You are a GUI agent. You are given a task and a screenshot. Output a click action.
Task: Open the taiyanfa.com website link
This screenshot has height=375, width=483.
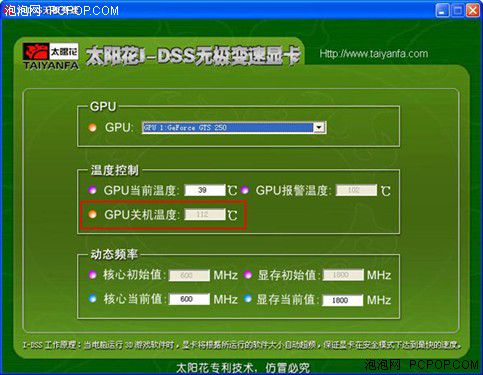[x=373, y=54]
